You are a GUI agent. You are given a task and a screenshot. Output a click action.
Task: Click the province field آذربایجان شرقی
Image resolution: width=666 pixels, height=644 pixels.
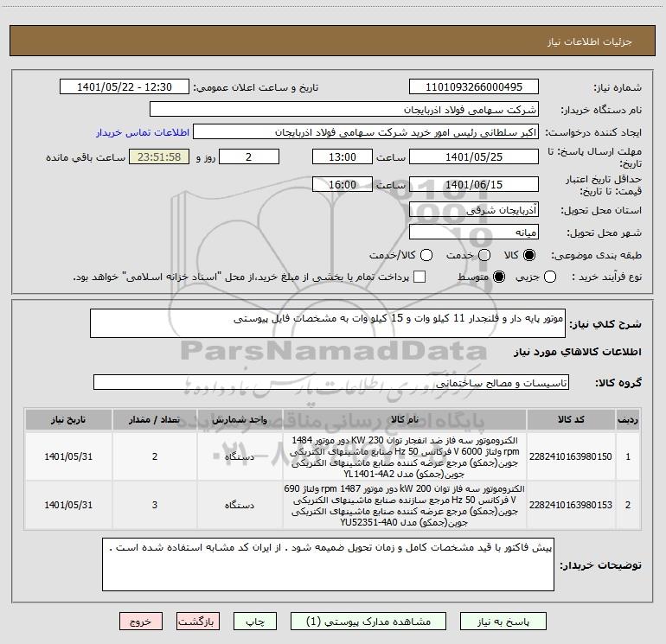click(x=474, y=210)
